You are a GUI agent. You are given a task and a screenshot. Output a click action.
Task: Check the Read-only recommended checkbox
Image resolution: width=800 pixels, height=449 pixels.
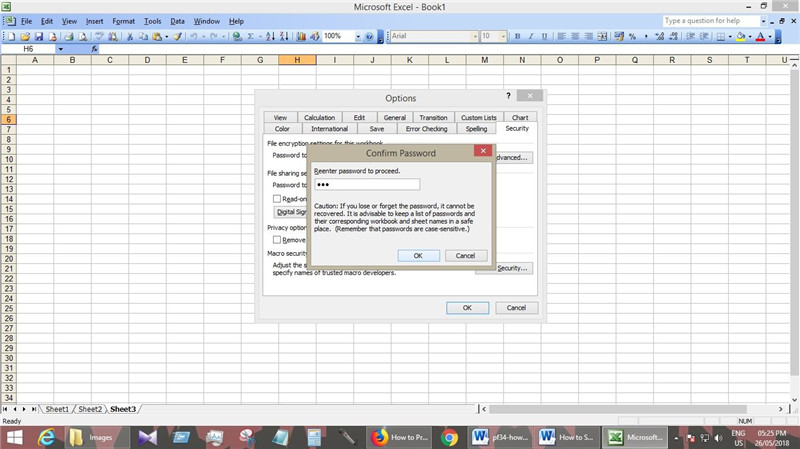[277, 198]
